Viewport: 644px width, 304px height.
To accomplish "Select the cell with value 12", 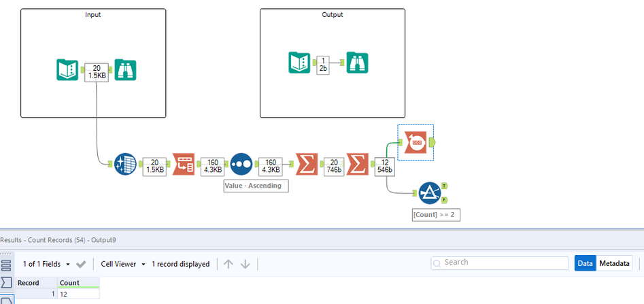I will 78,294.
